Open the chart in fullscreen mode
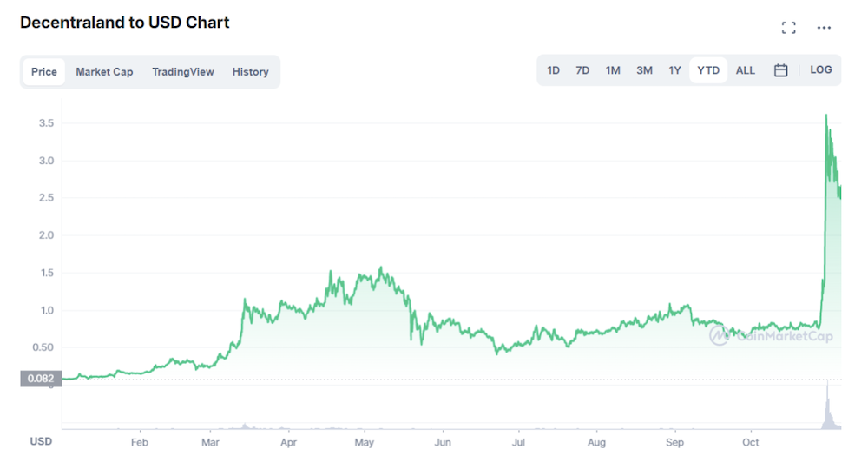 pos(788,28)
